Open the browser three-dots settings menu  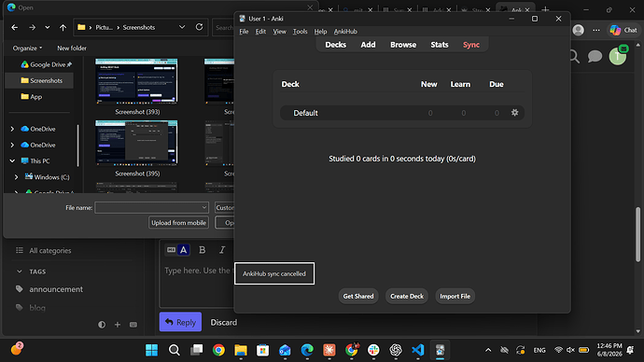click(x=596, y=30)
